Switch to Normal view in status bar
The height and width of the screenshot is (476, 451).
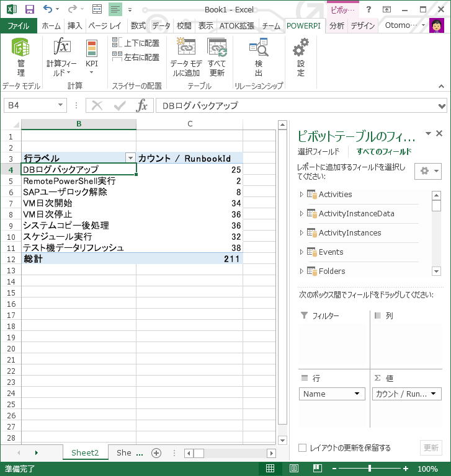point(270,469)
